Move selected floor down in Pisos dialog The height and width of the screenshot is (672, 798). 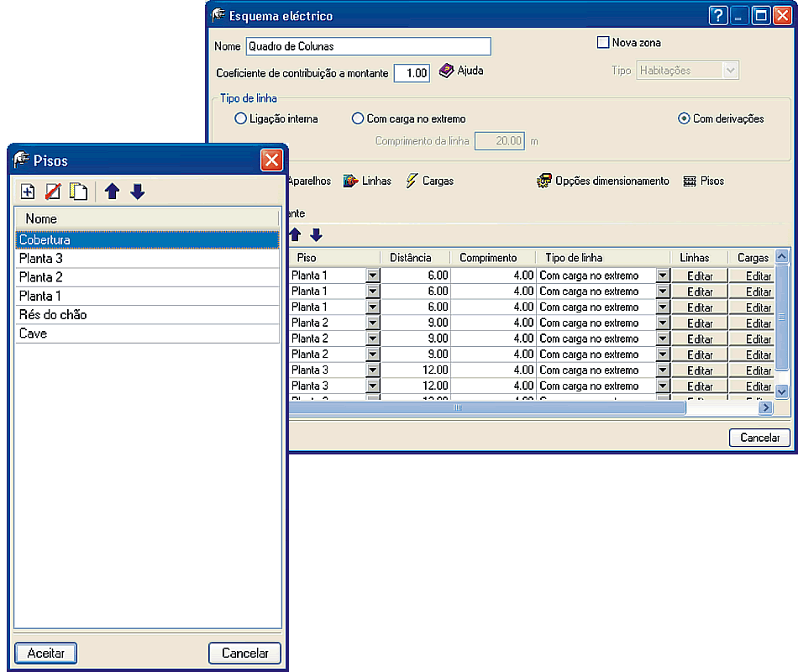click(138, 192)
